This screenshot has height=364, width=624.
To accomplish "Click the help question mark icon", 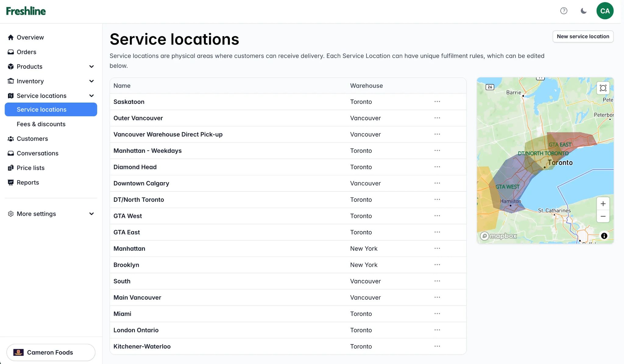I will 564,11.
